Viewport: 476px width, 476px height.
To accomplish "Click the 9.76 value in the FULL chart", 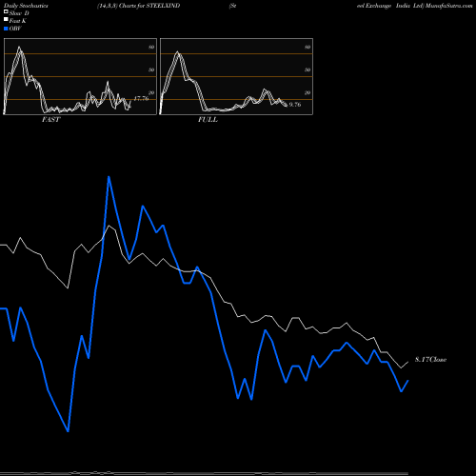I will pyautogui.click(x=295, y=105).
